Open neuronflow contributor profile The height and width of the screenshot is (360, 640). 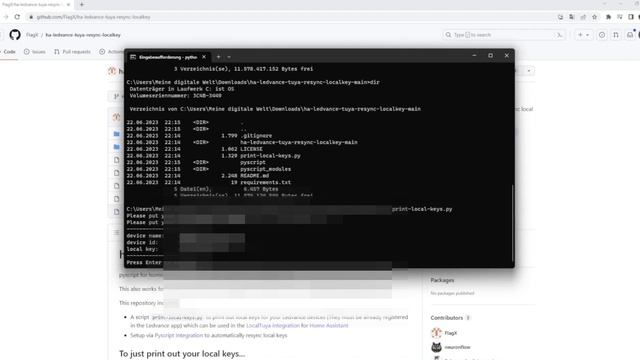point(458,347)
